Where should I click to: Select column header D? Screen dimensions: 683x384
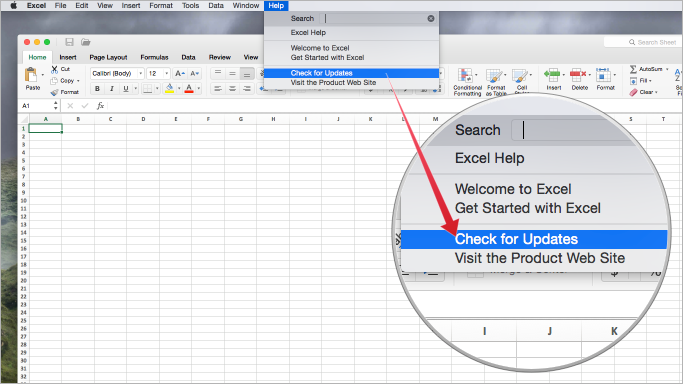point(143,119)
